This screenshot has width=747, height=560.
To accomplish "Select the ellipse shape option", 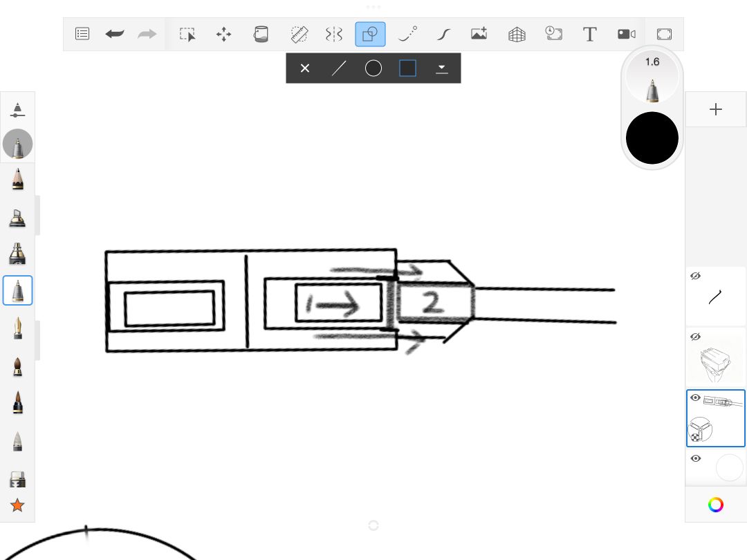I will click(x=373, y=68).
